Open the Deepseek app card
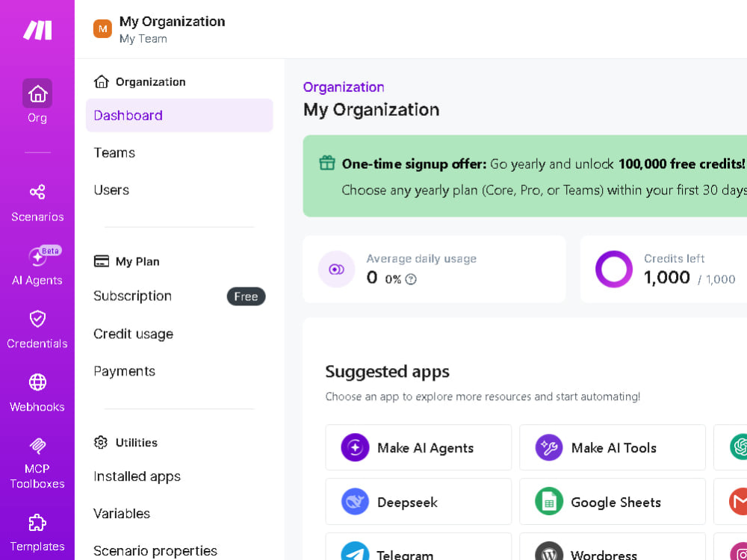This screenshot has height=560, width=747. (x=418, y=502)
